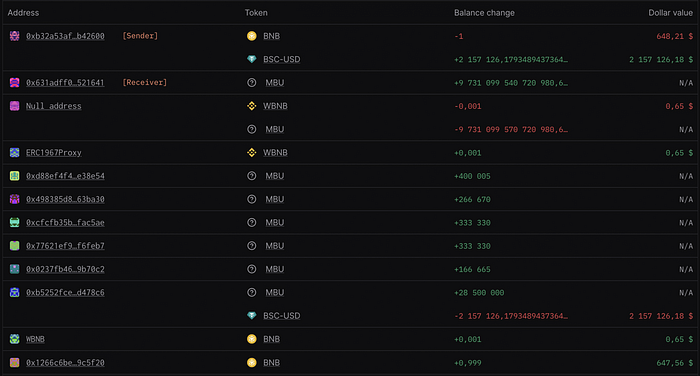Click the WBNB icon in Null address row
The width and height of the screenshot is (700, 376).
click(252, 106)
